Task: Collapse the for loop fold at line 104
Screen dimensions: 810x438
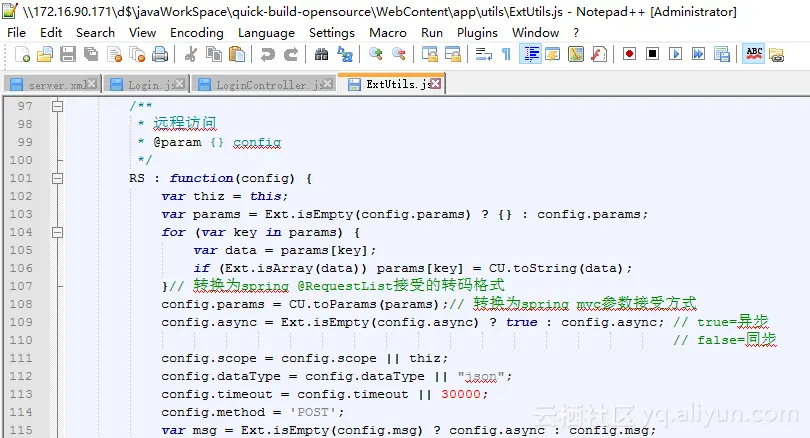Action: pyautogui.click(x=57, y=232)
